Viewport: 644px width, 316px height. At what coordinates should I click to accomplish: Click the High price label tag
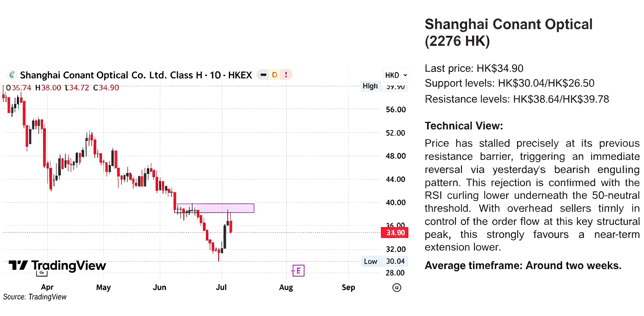[x=370, y=86]
